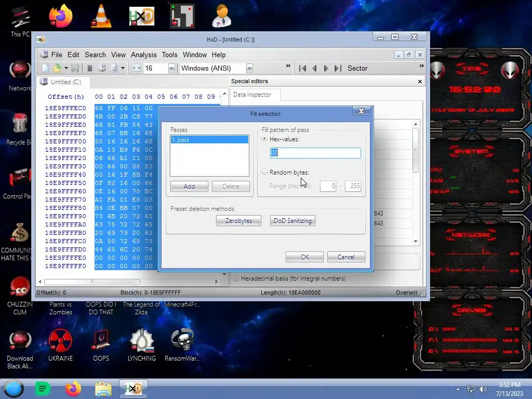Click the network tray icon
Viewport: 532px width, 399px height.
[471, 389]
